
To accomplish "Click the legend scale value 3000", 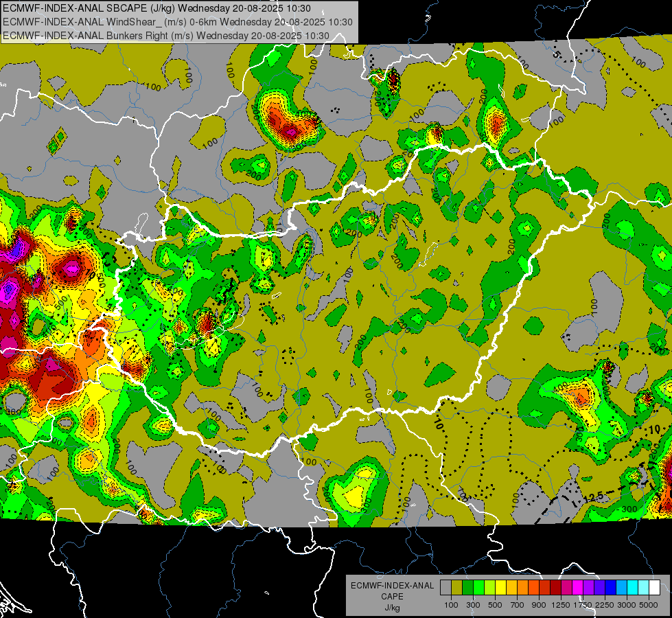I will point(627,605).
